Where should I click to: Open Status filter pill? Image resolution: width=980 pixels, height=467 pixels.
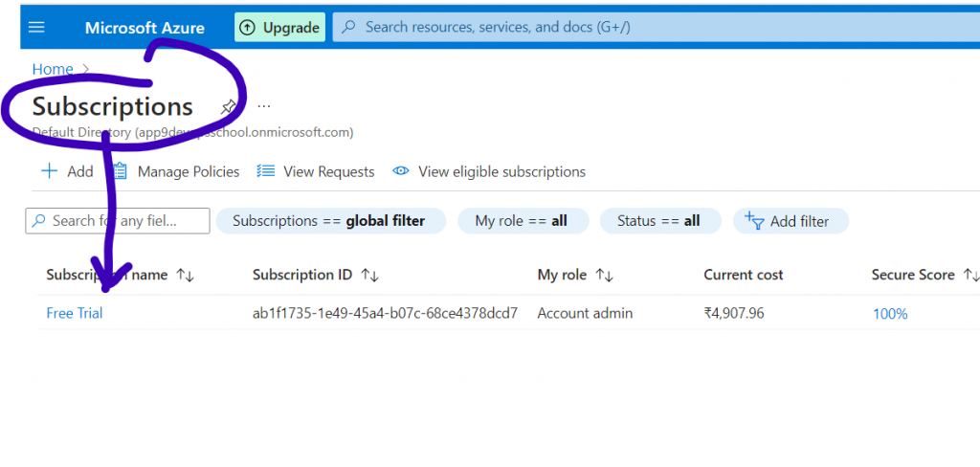tap(658, 221)
